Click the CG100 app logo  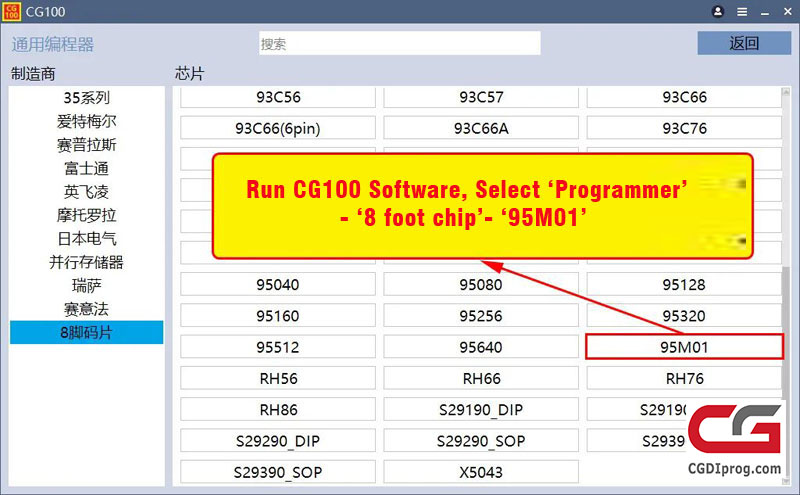tap(11, 11)
